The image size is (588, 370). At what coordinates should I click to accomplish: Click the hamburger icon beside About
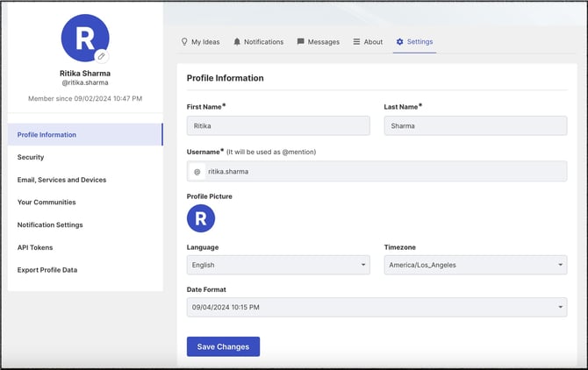(356, 41)
